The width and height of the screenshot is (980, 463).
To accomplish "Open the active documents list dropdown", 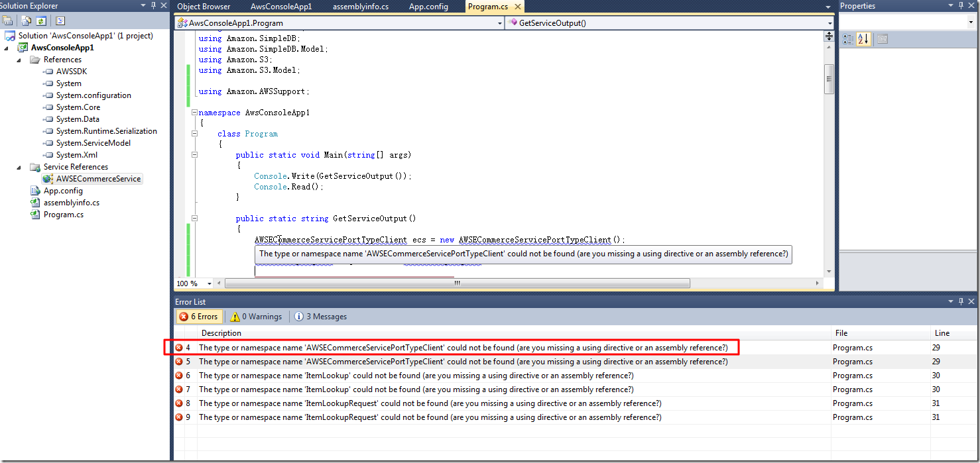I will [827, 7].
